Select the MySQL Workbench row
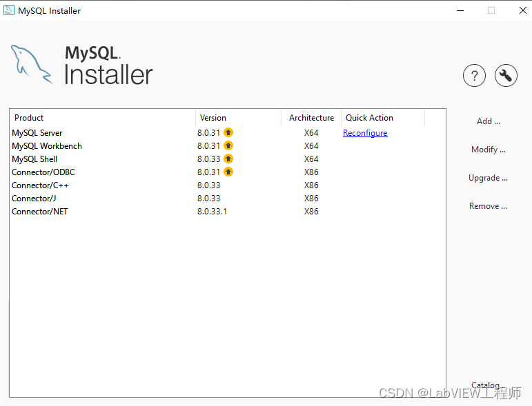Viewport: 532px width, 406px height. click(x=227, y=146)
